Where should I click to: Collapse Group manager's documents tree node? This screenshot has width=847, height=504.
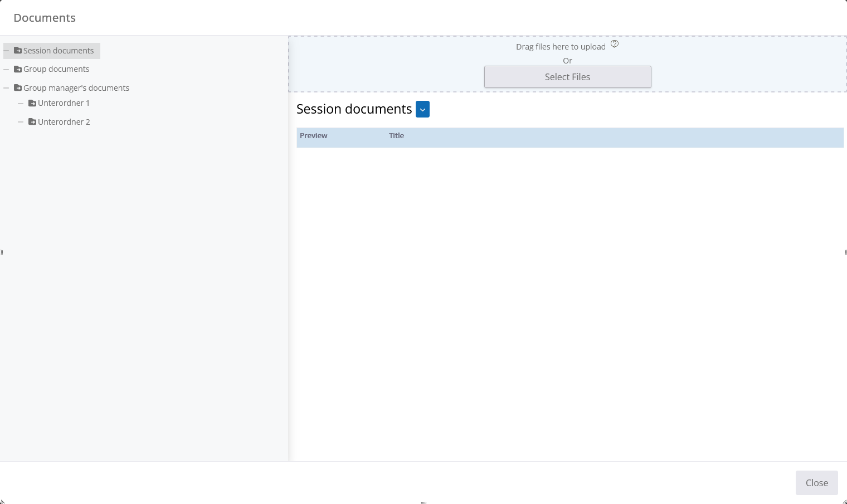(6, 88)
